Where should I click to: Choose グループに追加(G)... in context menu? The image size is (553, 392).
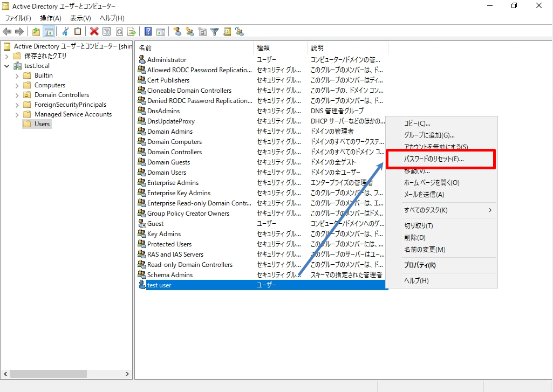coord(441,135)
